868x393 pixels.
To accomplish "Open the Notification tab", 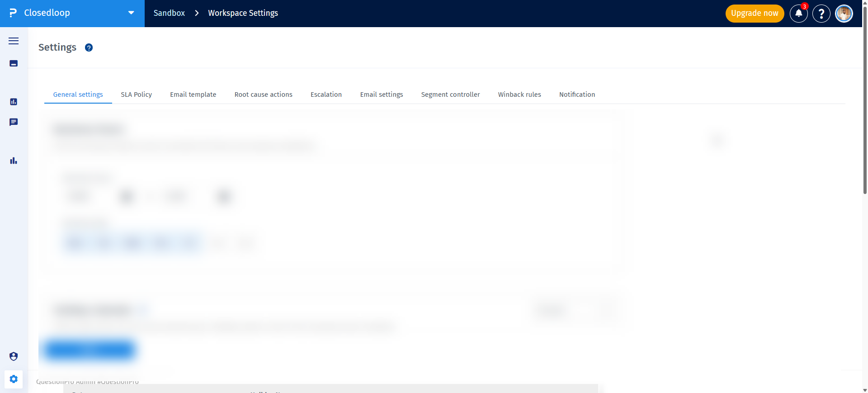I will coord(577,95).
